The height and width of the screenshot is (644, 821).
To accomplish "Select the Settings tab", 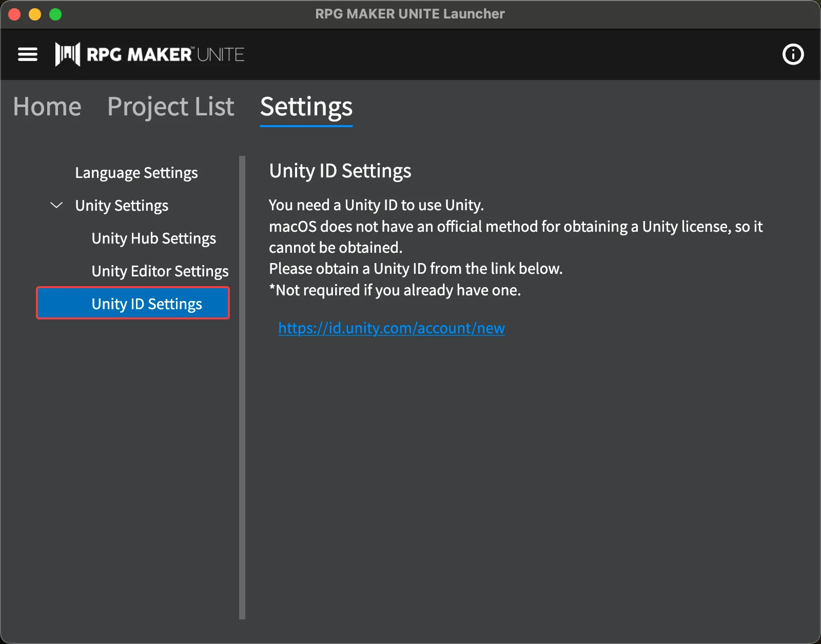I will point(306,107).
